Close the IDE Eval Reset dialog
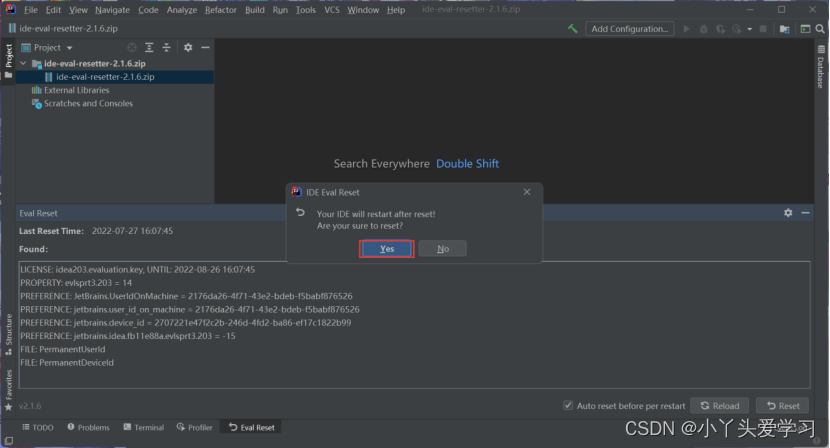 pos(527,192)
